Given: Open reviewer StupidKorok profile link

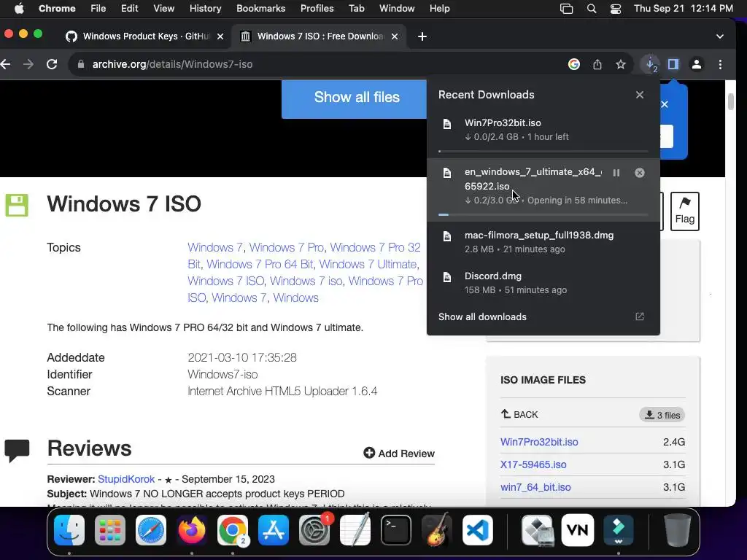Looking at the screenshot, I should [x=126, y=479].
